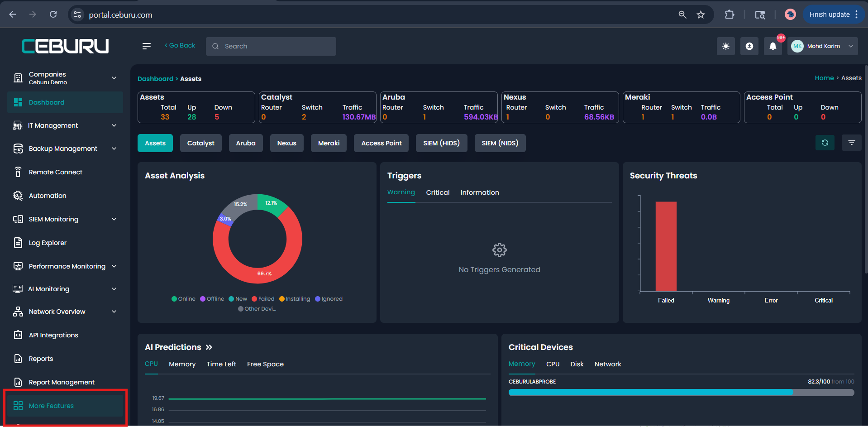The image size is (868, 427).
Task: Select the Network tab in Critical Devices
Action: click(x=608, y=364)
